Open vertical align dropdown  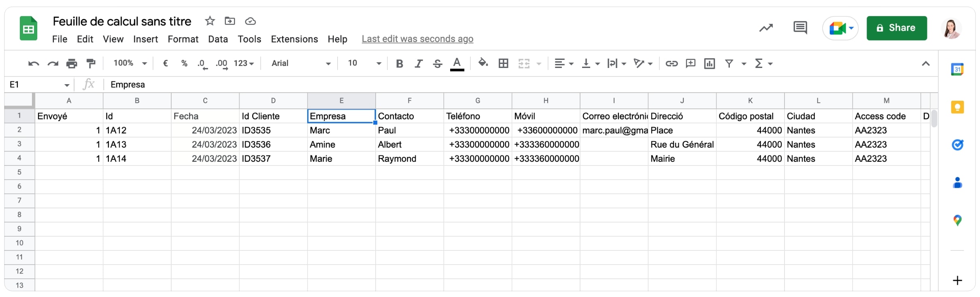pyautogui.click(x=591, y=64)
